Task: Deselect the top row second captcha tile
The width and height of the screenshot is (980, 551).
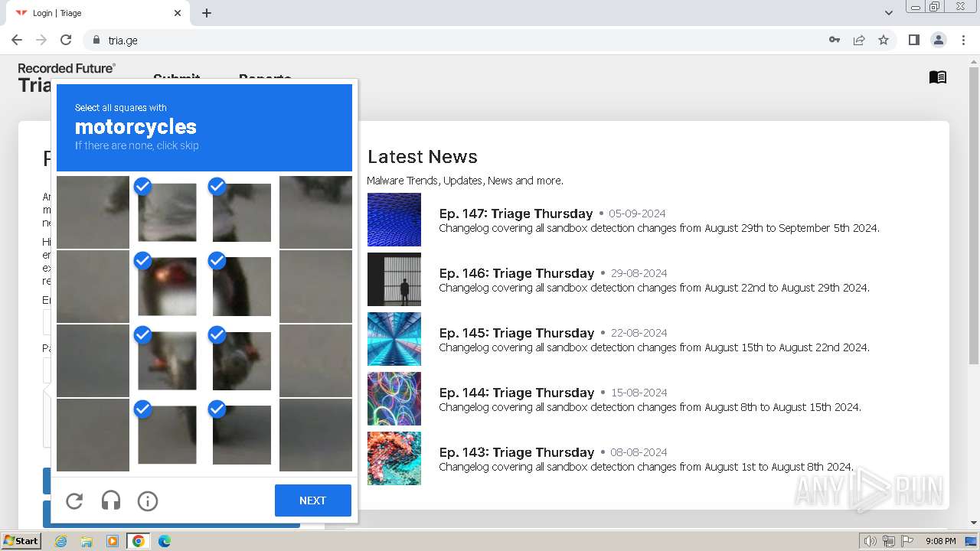Action: [x=167, y=212]
